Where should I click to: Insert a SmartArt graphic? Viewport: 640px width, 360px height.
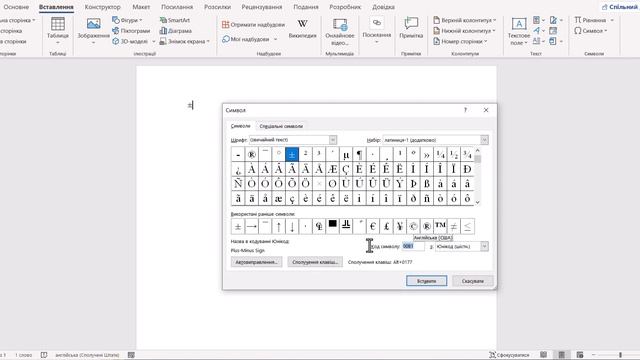(175, 20)
